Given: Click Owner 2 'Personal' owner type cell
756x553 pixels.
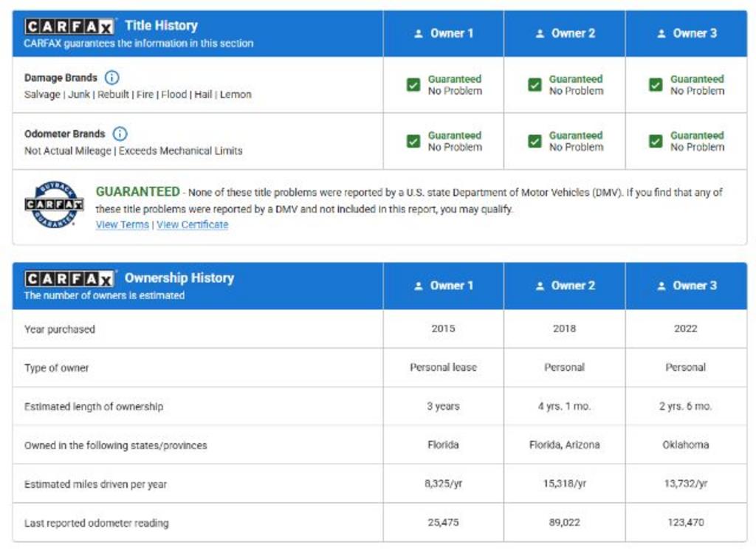Looking at the screenshot, I should coord(565,368).
